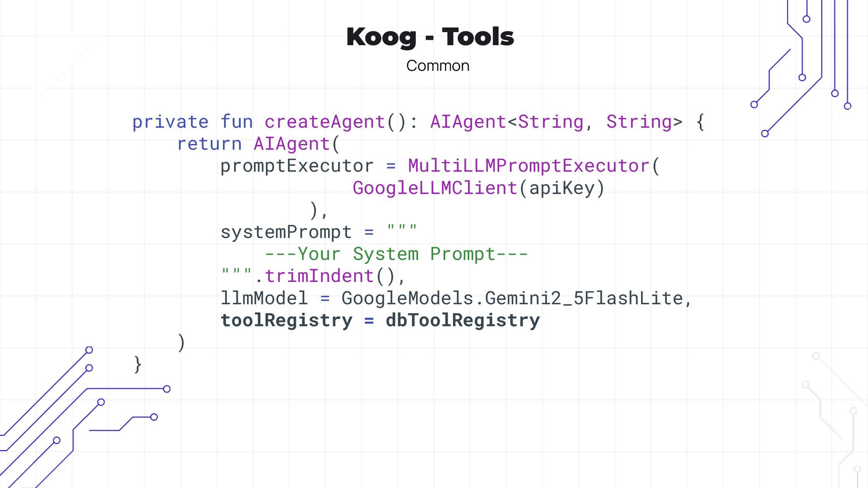Click the opening triple quotes after systemPrompt
This screenshot has height=488, width=868.
coord(401,230)
